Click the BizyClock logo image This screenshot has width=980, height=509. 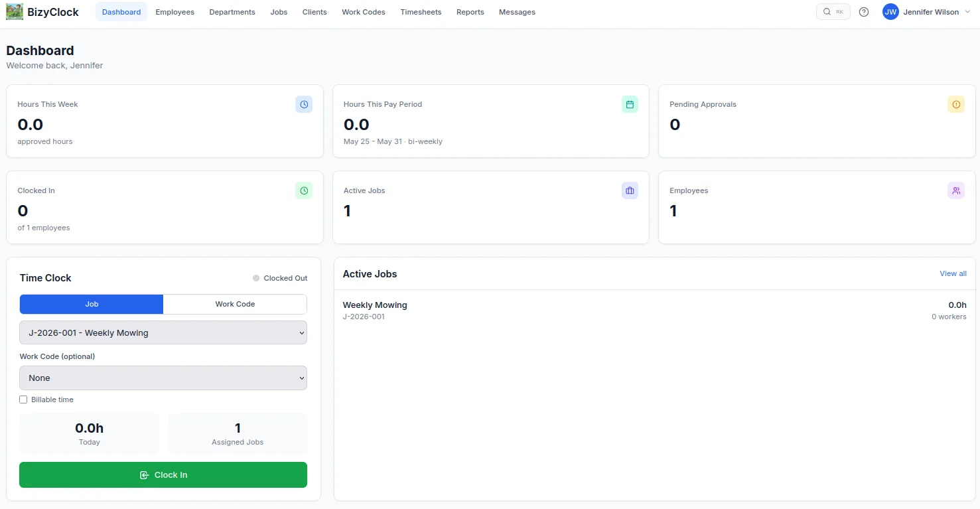[15, 12]
